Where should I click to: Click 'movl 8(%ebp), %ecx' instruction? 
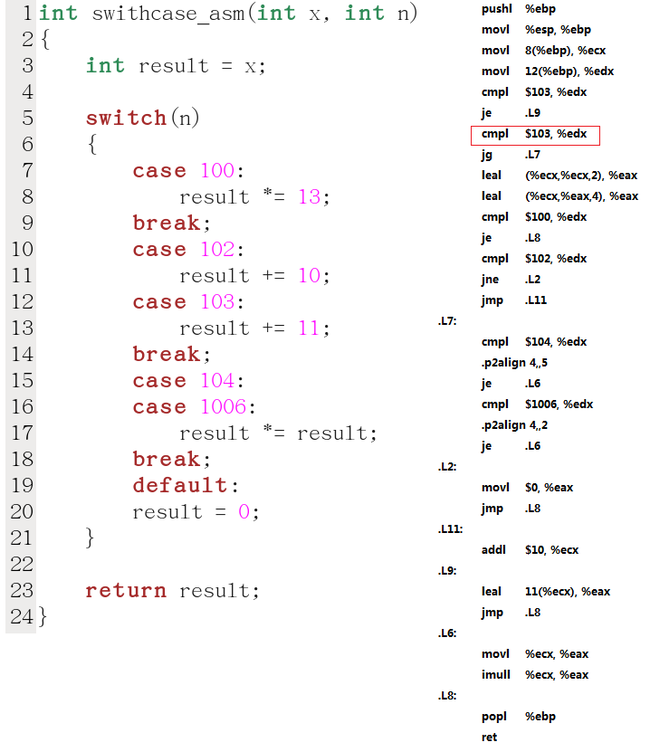click(544, 50)
